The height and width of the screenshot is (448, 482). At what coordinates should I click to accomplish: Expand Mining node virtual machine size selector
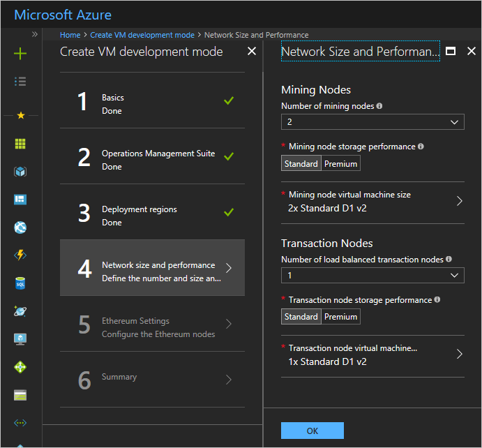[372, 201]
